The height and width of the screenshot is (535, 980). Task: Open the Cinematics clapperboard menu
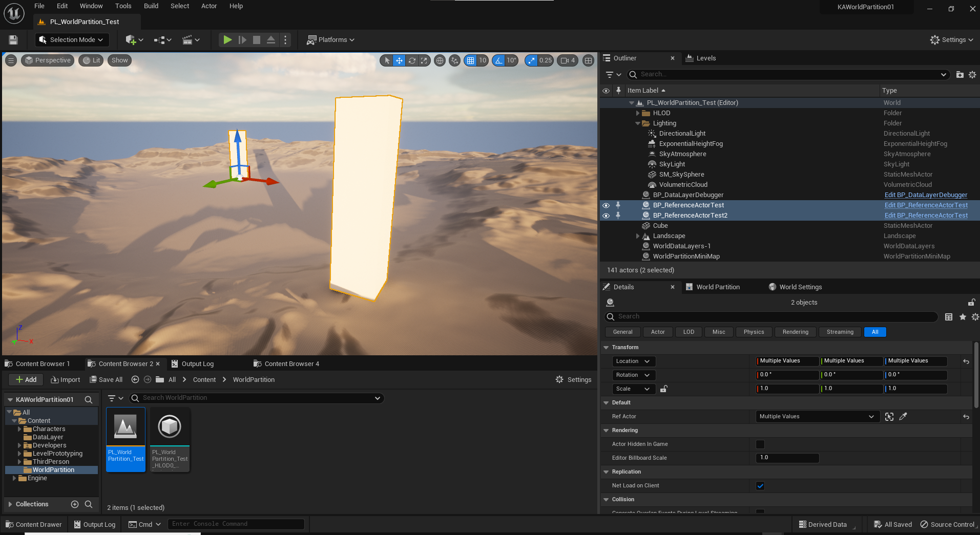tap(191, 40)
